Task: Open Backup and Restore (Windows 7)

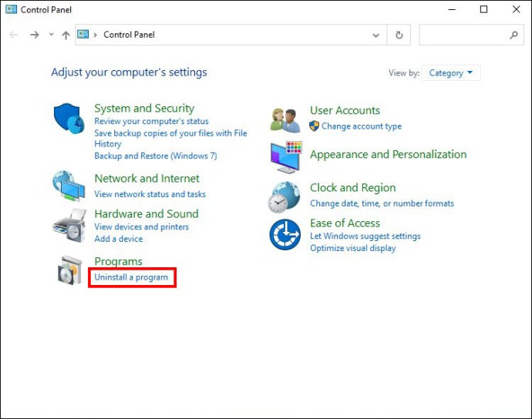Action: click(x=156, y=156)
